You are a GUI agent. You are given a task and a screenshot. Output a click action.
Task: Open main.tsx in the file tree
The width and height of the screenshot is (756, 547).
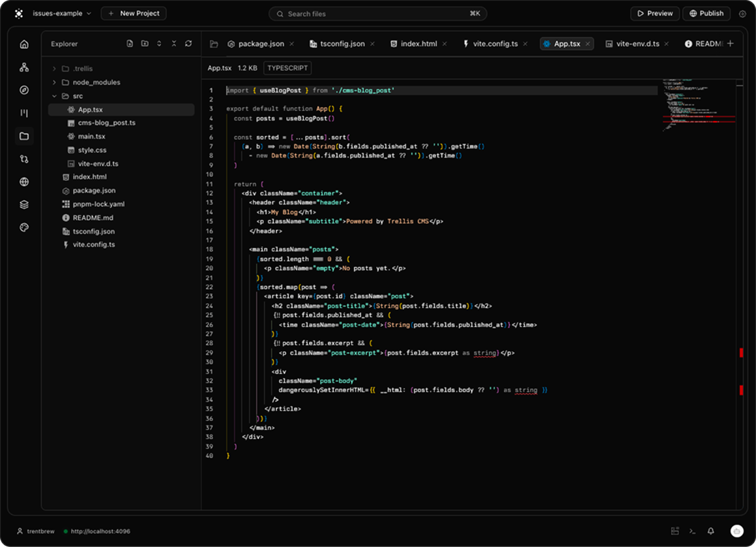coord(122,137)
